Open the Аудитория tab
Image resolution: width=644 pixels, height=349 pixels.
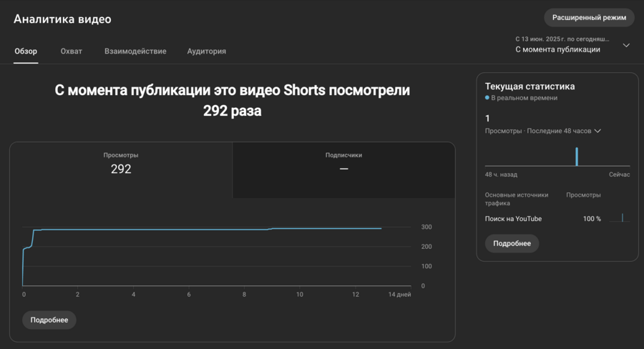point(207,51)
